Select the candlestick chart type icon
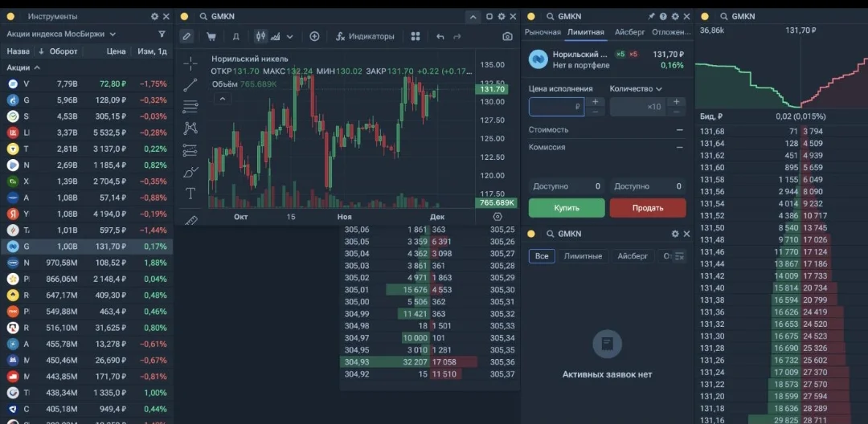This screenshot has width=868, height=424. (x=260, y=36)
